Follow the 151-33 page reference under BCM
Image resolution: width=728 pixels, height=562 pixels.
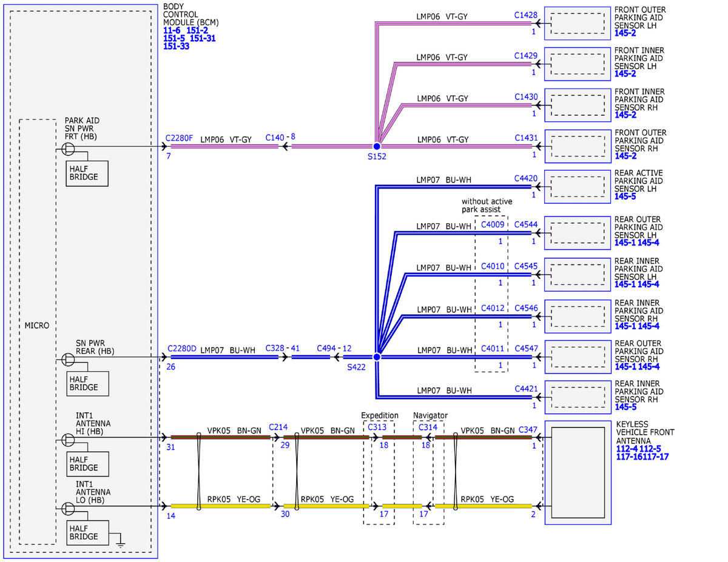177,46
